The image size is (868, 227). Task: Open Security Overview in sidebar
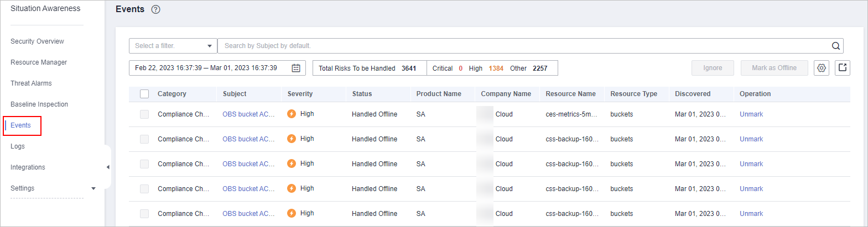(x=37, y=41)
